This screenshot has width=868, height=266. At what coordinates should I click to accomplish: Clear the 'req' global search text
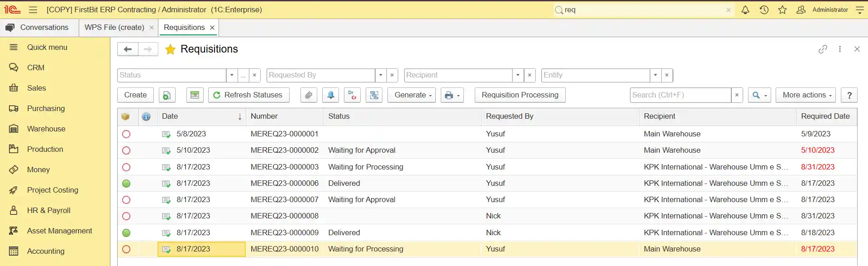click(x=729, y=10)
